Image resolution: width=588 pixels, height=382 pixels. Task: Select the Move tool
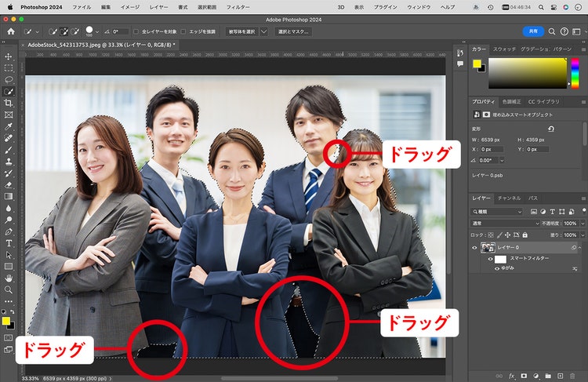(x=9, y=56)
